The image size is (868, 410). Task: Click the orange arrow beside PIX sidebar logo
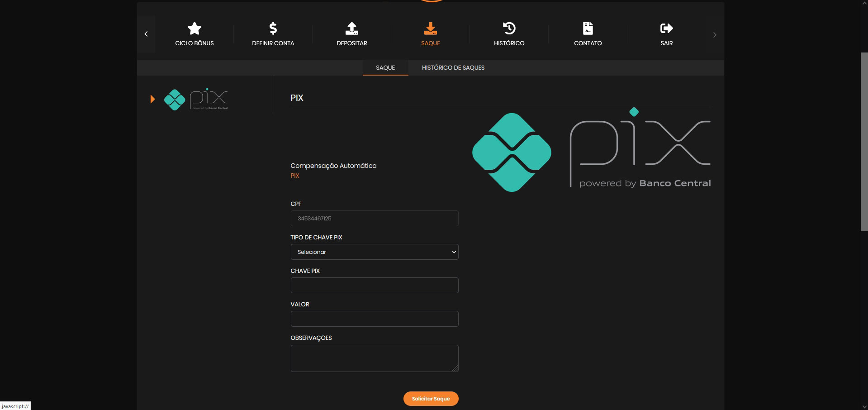[152, 99]
